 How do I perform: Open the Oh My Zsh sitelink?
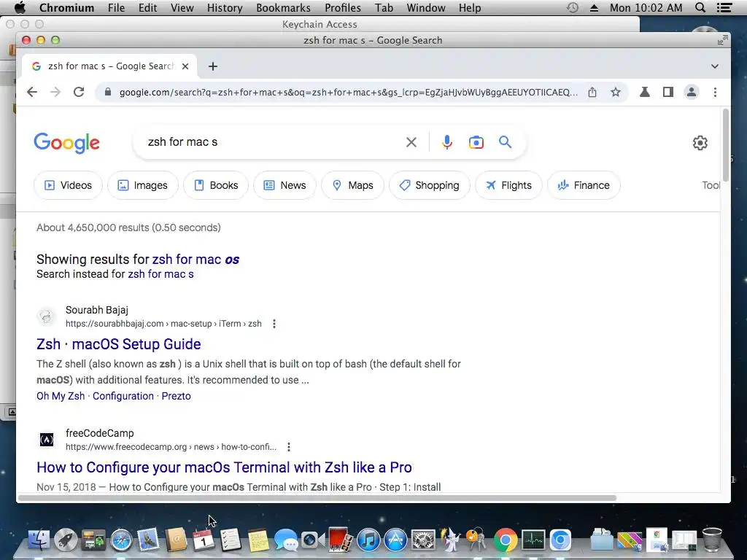coord(61,396)
